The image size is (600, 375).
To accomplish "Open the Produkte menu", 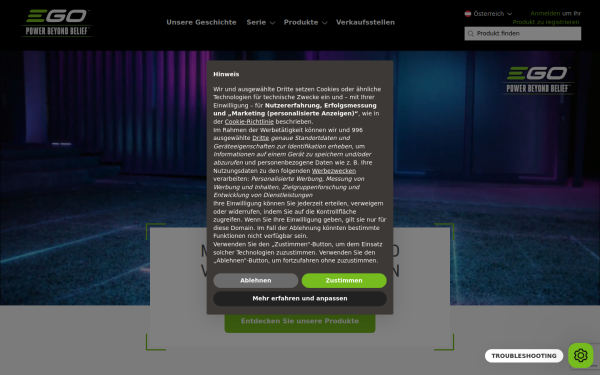I will pos(301,22).
